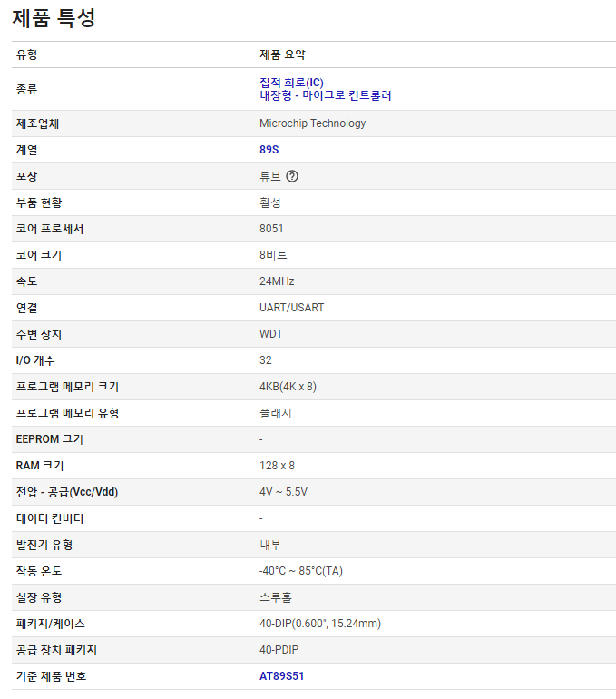Select the 제품 요약 column header
Image resolution: width=616 pixels, height=699 pixels.
283,54
